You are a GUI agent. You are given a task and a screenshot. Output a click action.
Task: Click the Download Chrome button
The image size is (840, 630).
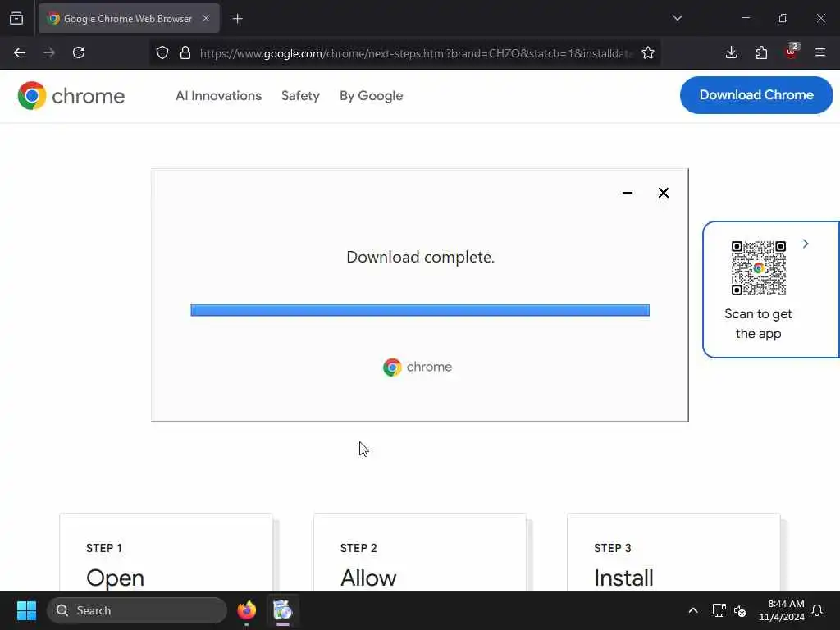[x=756, y=95]
